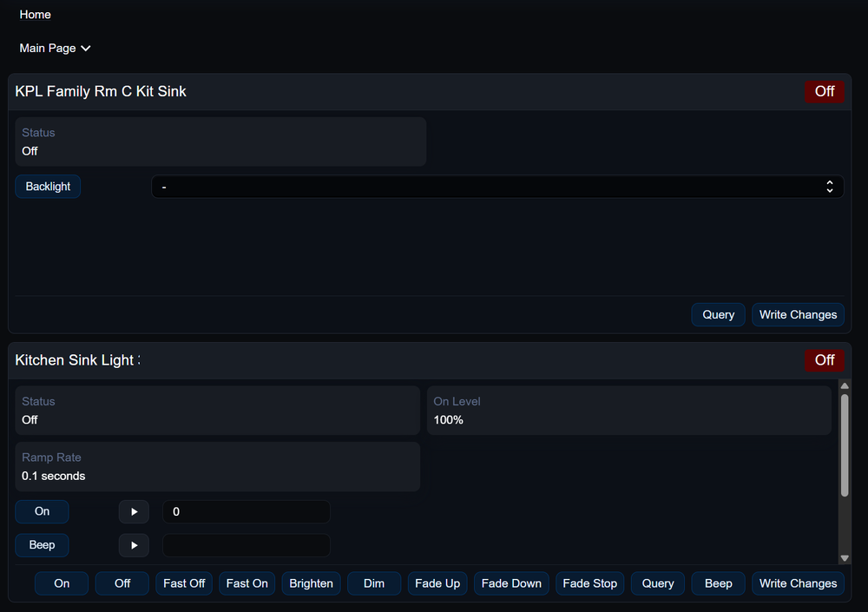Click the On level input field
This screenshot has width=868, height=612.
(246, 512)
